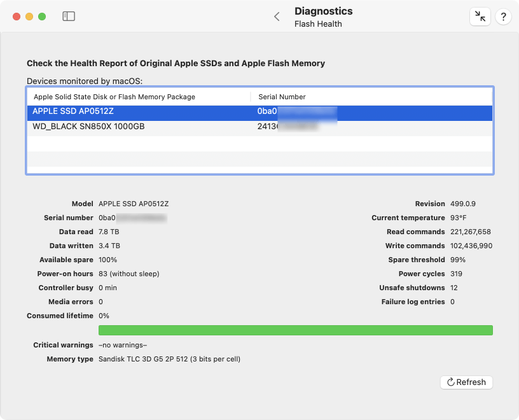This screenshot has width=519, height=420.
Task: Click the Devices monitored by macOS label
Action: coord(85,81)
